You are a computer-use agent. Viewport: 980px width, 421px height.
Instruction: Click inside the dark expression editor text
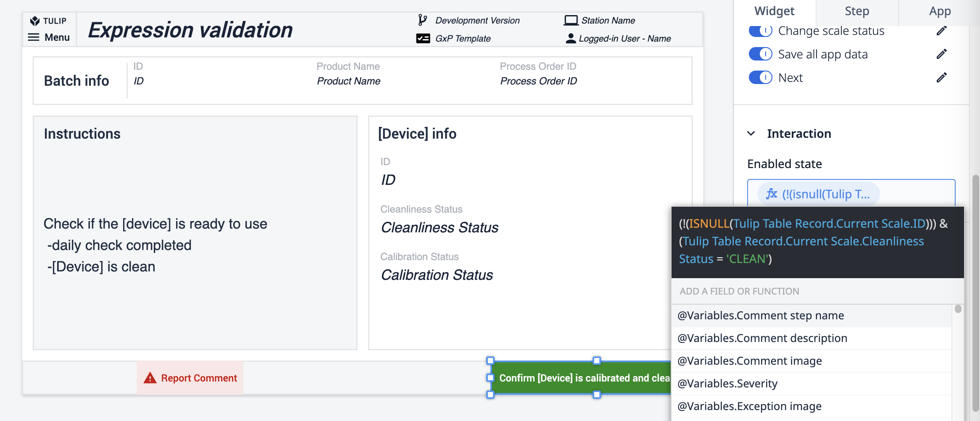point(817,242)
